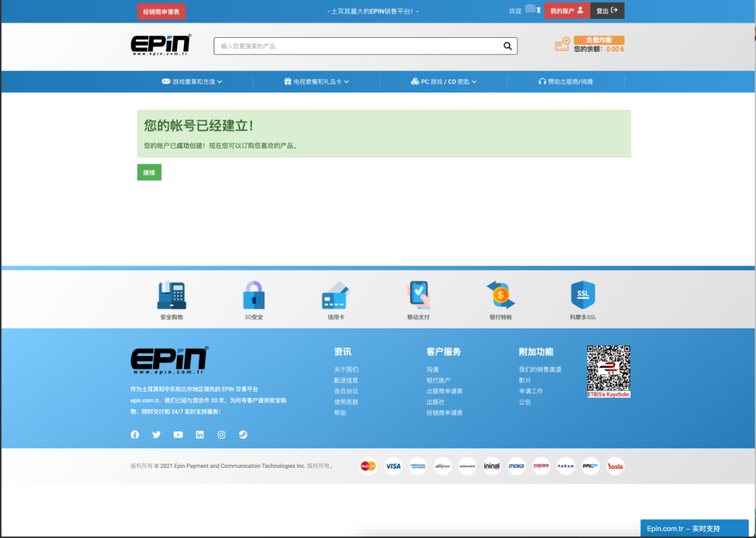Click the moka payment logo
Viewport: 756px width, 538px height.
[517, 466]
